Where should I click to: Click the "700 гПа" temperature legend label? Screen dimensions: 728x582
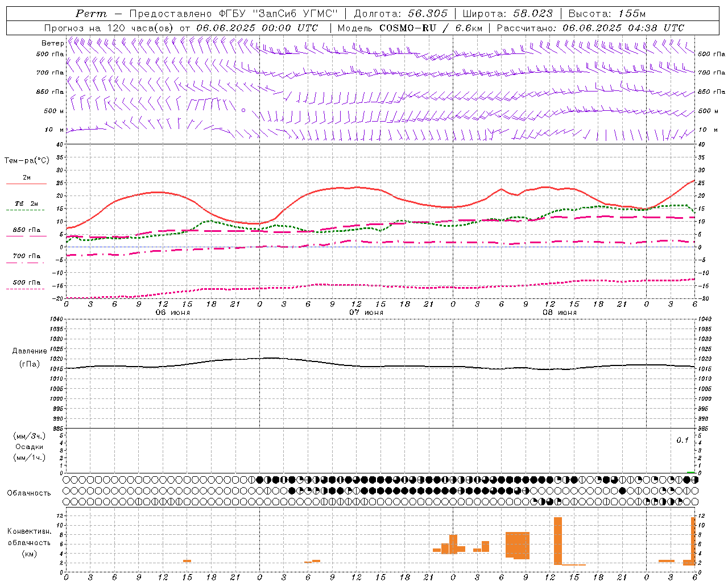(27, 256)
